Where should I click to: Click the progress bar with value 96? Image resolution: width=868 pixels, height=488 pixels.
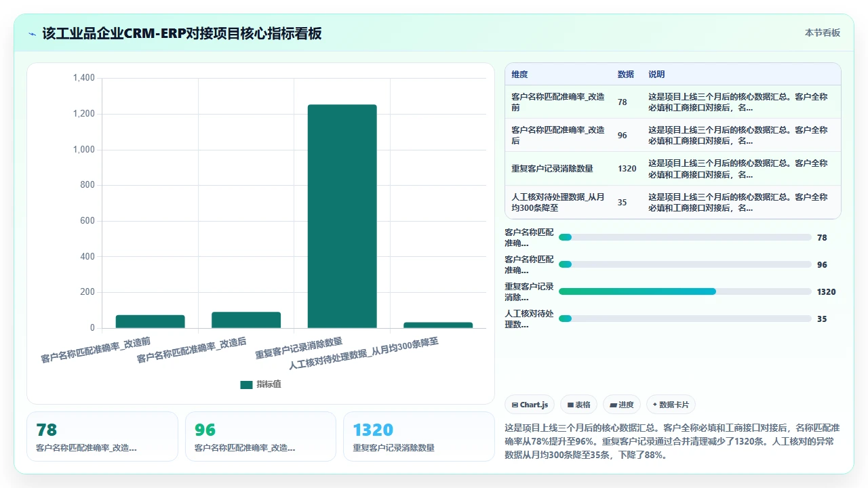click(685, 264)
